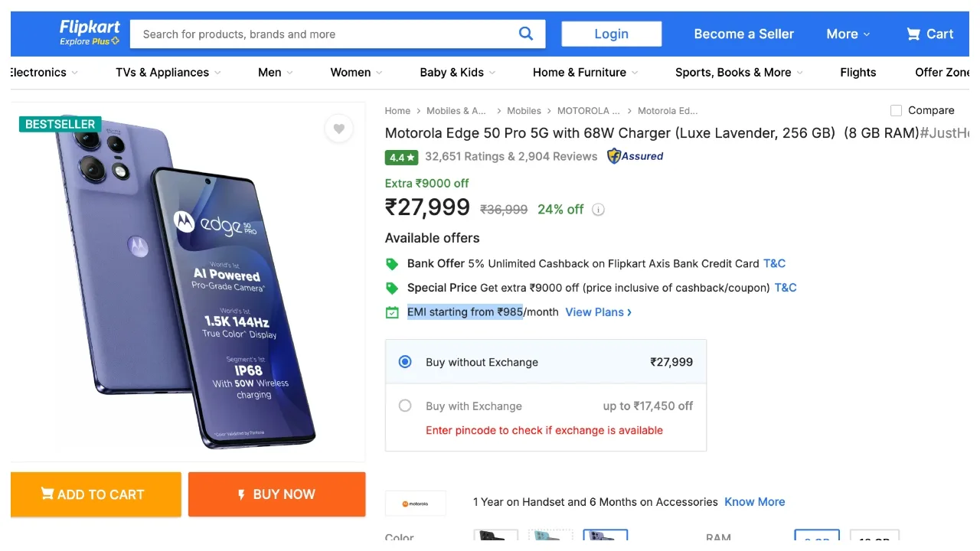
Task: Click the 4.4 star rating badge
Action: tap(401, 157)
